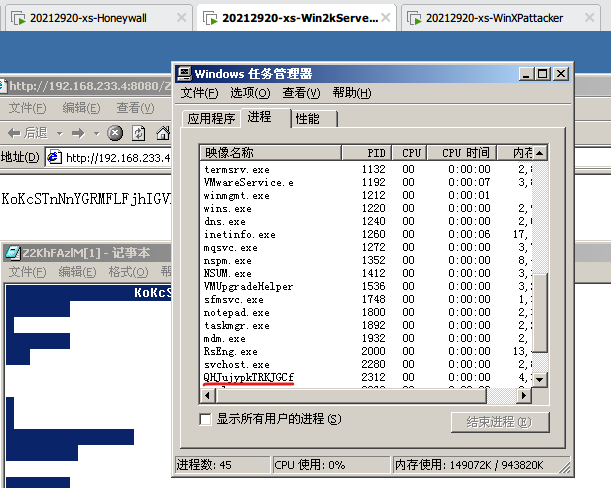Select the sfmsvc.exe process row
611x488 pixels.
point(366,299)
